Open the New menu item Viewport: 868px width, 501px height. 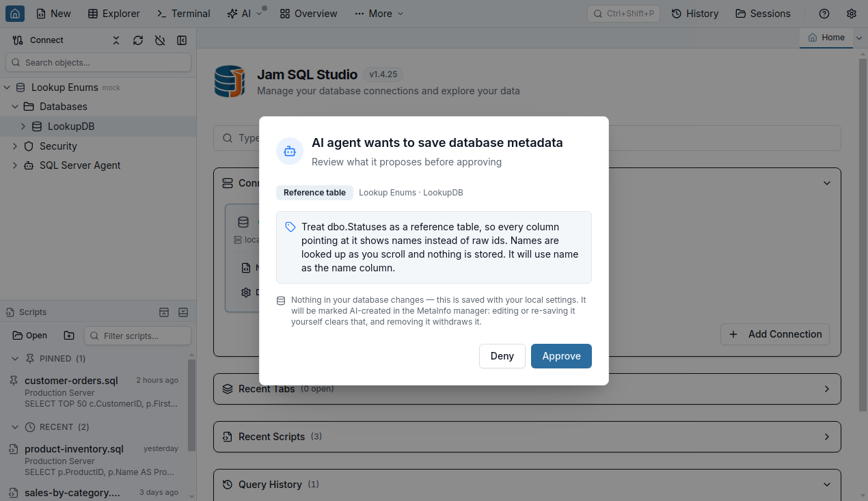53,14
